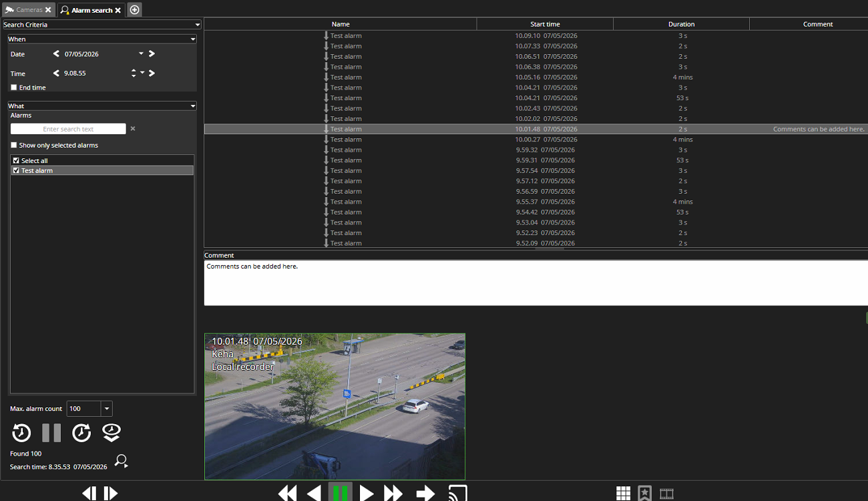The image size is (868, 501).
Task: Click the time field showing 9.08.55
Action: click(x=95, y=73)
